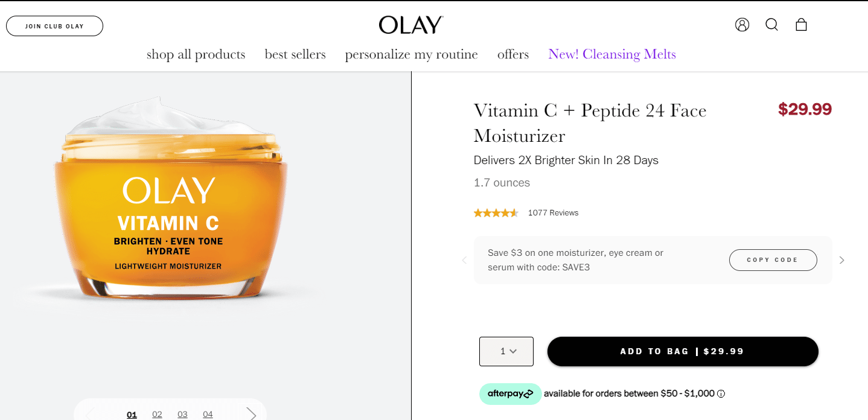Go to previous product image arrow

(x=91, y=414)
